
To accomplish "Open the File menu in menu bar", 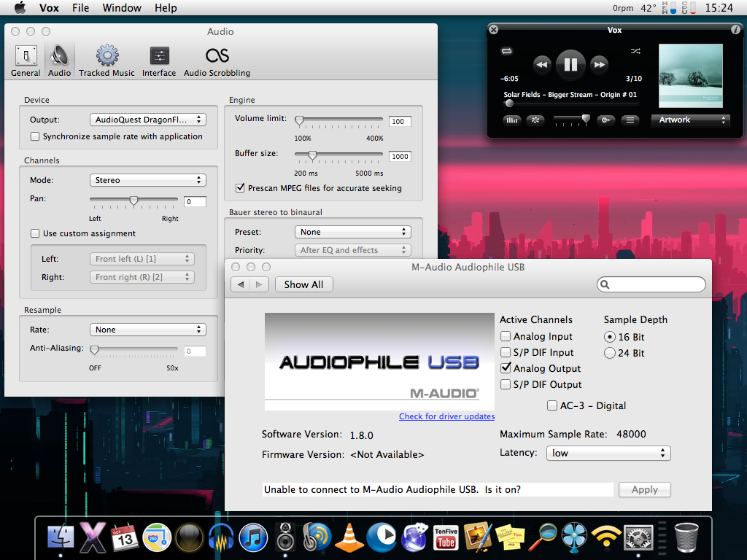I will pyautogui.click(x=80, y=7).
